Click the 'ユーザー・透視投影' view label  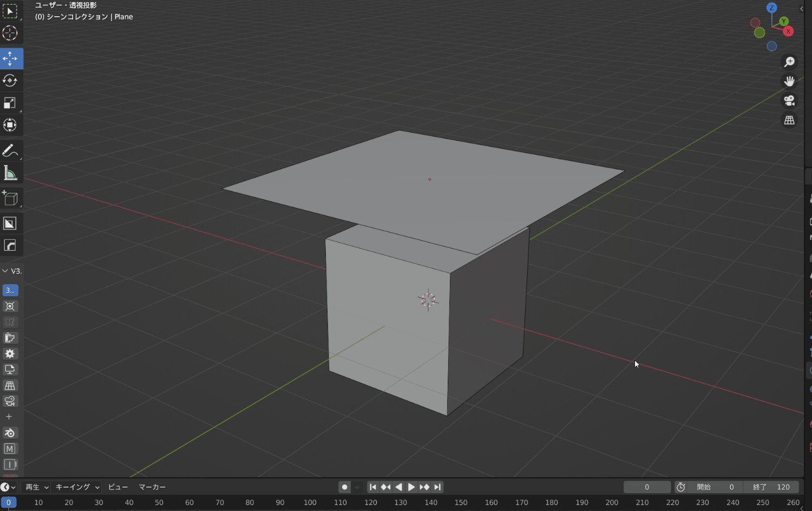click(x=66, y=5)
